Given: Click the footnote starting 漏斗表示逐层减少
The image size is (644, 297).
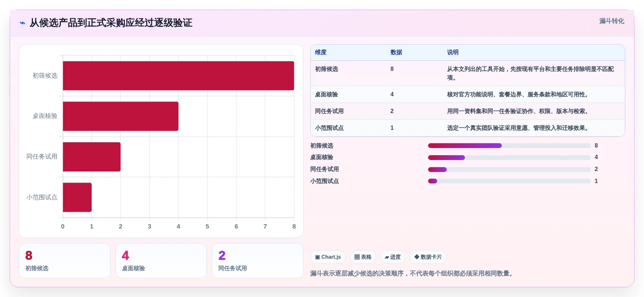Looking at the screenshot, I should [412, 274].
